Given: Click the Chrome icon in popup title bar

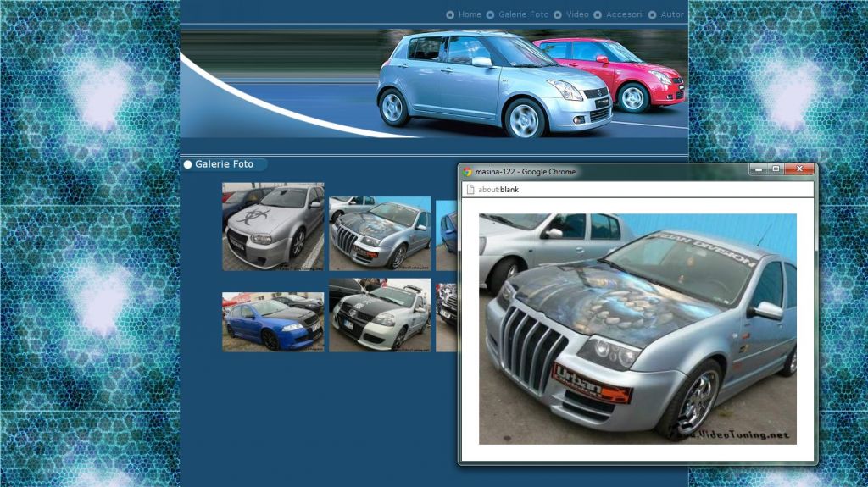Looking at the screenshot, I should 468,172.
